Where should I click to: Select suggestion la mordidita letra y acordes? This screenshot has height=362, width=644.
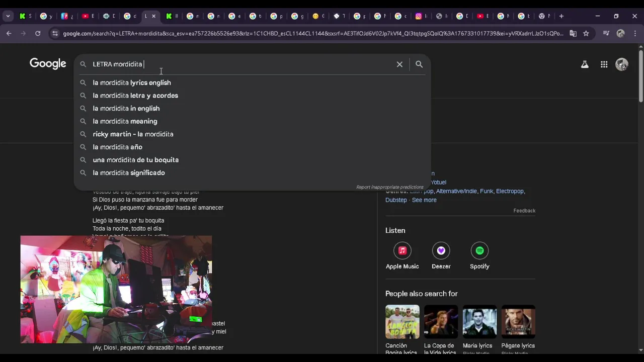[252, 96]
